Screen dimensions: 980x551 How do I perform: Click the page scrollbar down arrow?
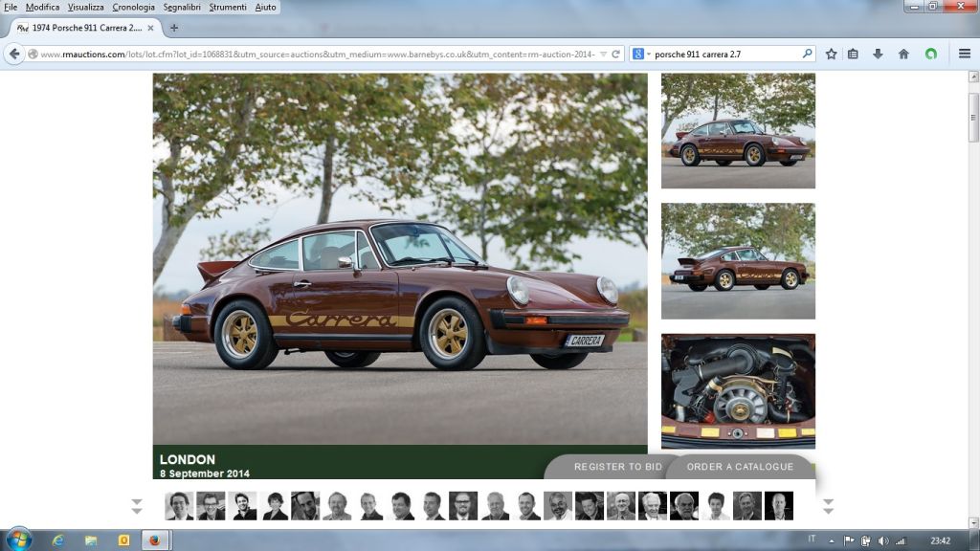click(973, 523)
